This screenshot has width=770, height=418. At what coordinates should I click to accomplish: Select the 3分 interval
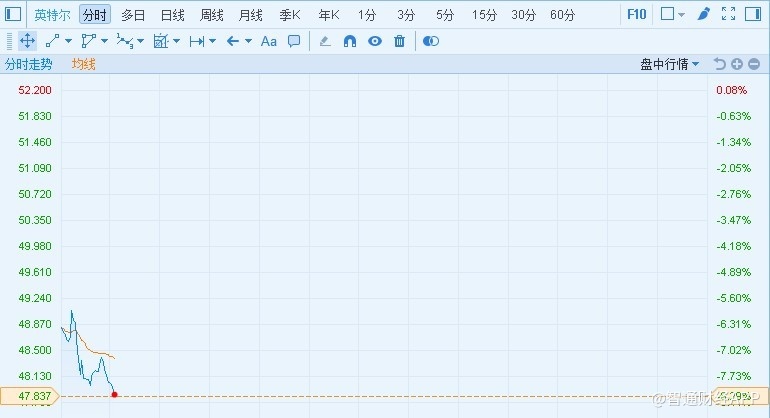(406, 15)
